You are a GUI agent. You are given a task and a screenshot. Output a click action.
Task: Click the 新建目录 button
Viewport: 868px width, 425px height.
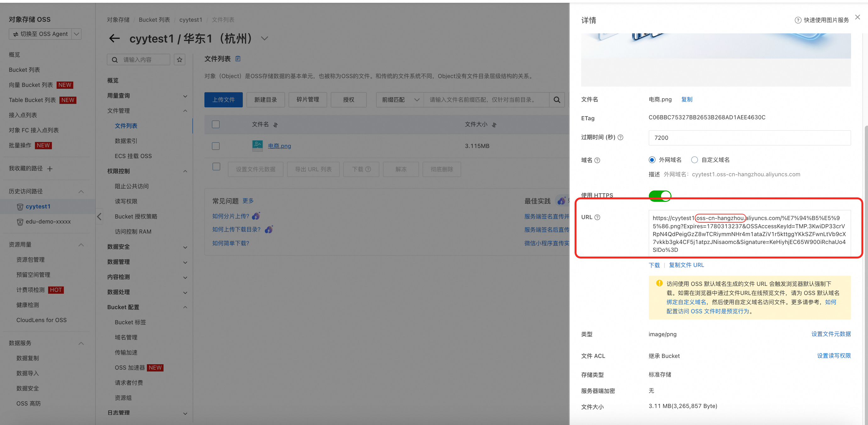265,100
